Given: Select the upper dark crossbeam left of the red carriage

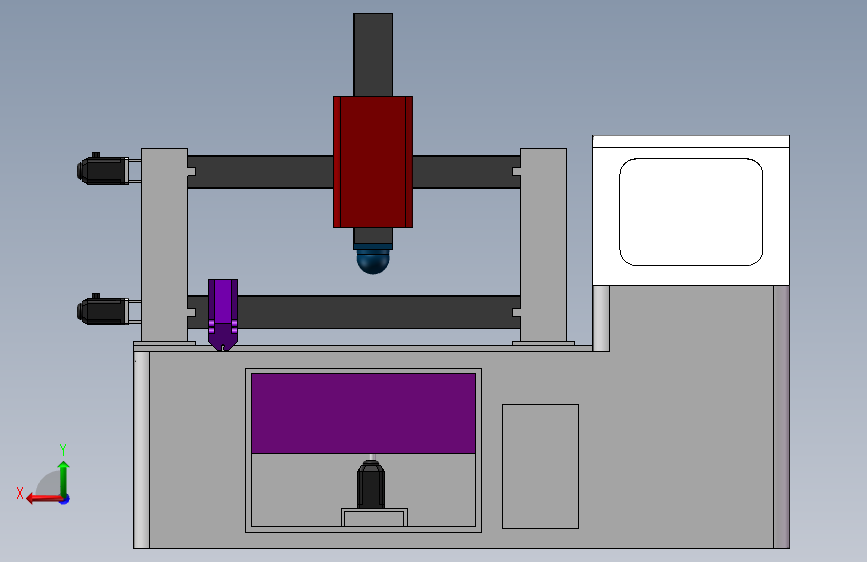Looking at the screenshot, I should click(x=260, y=171).
